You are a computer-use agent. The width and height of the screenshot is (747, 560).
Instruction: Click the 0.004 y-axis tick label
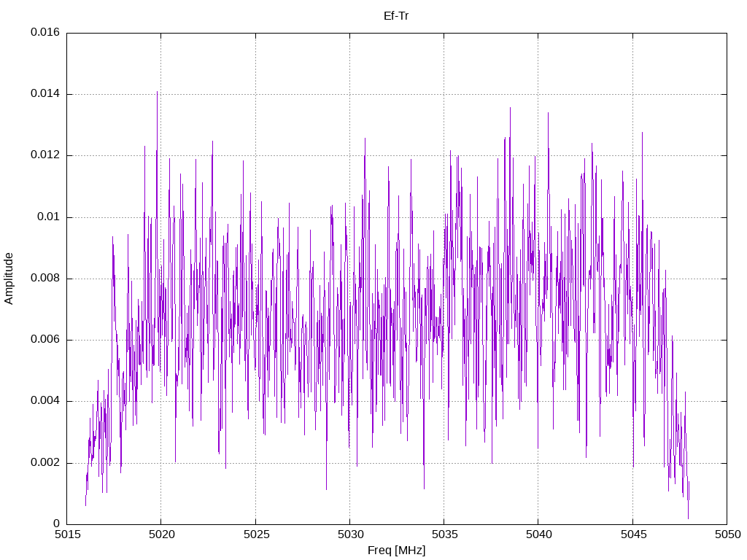click(45, 401)
